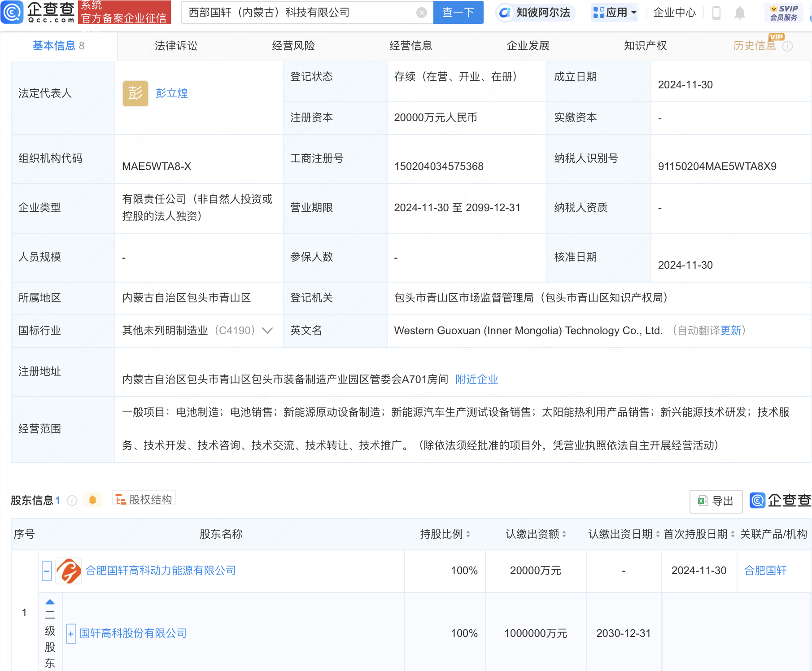Switch to 经营信息 tab
This screenshot has width=812, height=671.
pyautogui.click(x=411, y=46)
